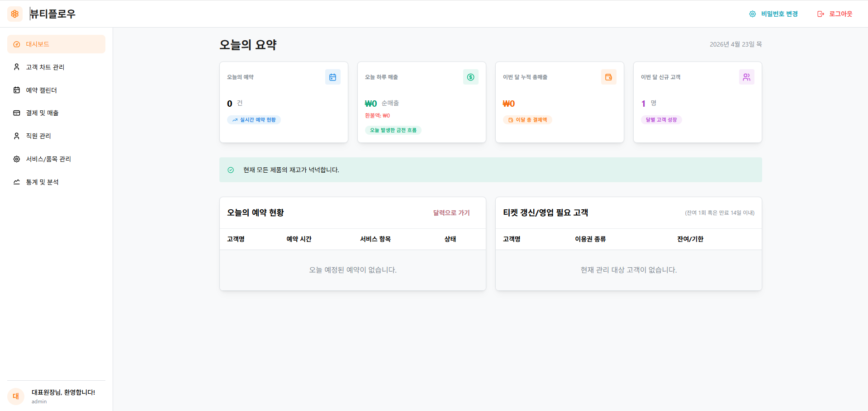Click the gear icon beside 비밀번호 변경

coord(752,14)
